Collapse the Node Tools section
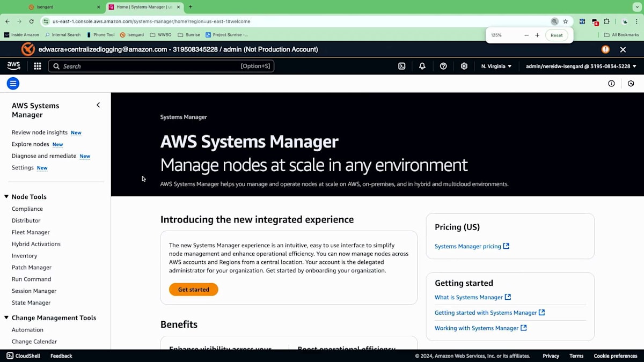The image size is (644, 362). point(7,197)
